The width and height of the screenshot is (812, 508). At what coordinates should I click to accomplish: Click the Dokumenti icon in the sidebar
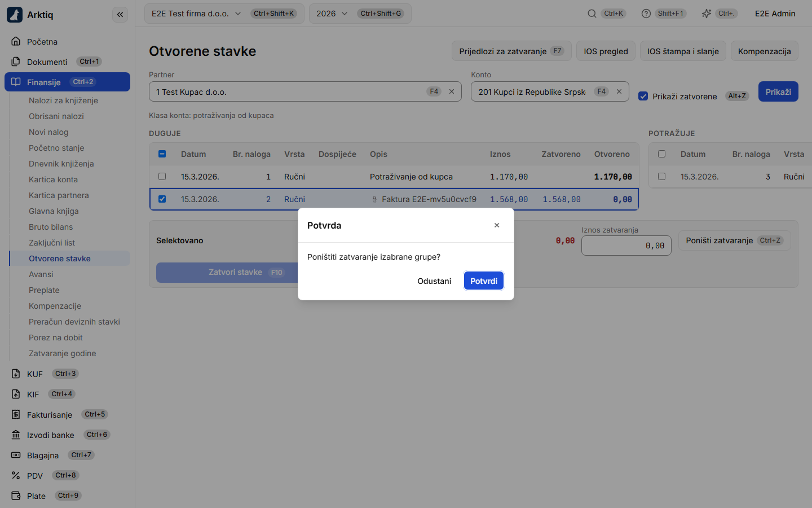click(x=16, y=62)
